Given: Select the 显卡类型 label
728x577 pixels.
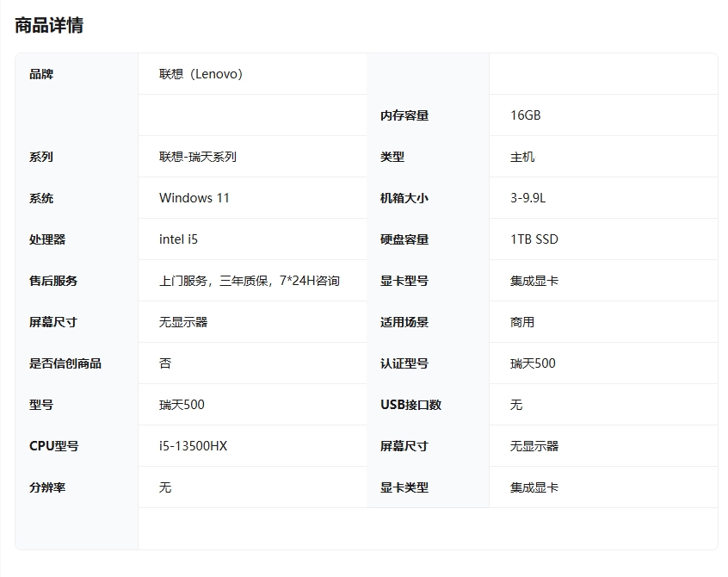Looking at the screenshot, I should point(404,487).
